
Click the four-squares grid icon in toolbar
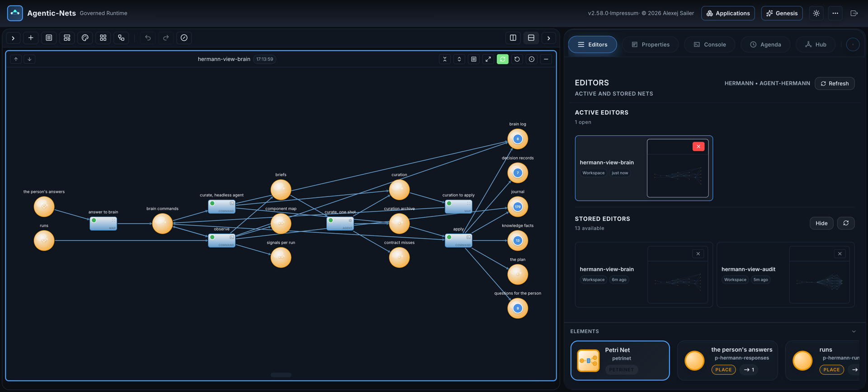point(103,38)
